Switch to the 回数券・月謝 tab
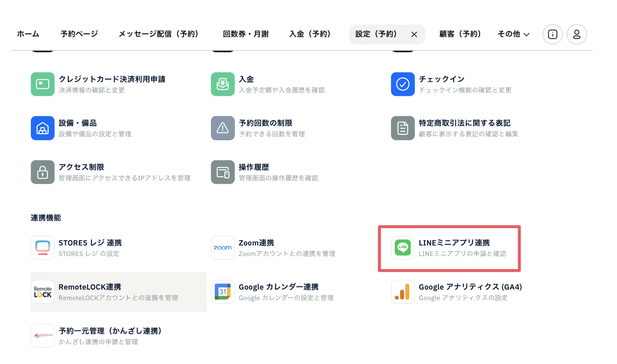The height and width of the screenshot is (364, 617). coord(246,34)
